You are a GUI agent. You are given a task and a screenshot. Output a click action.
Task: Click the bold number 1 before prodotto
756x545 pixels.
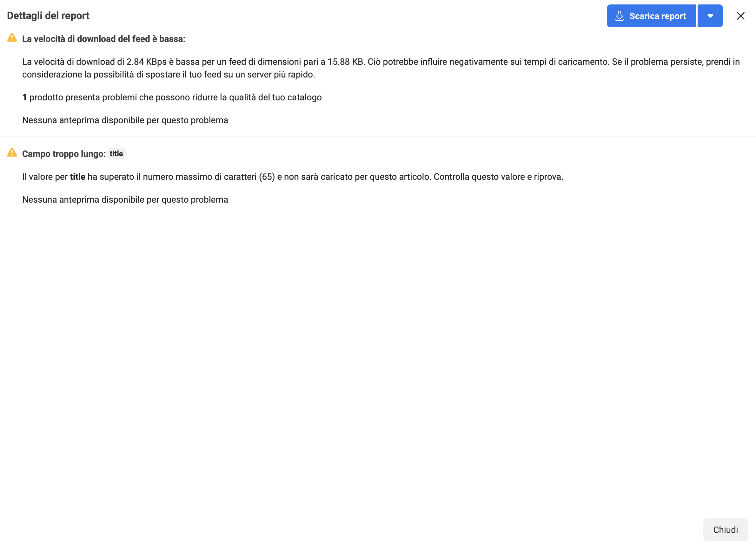coord(24,98)
